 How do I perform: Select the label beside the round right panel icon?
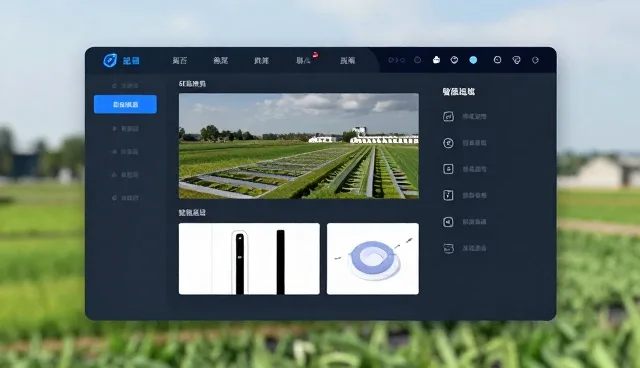(474, 143)
